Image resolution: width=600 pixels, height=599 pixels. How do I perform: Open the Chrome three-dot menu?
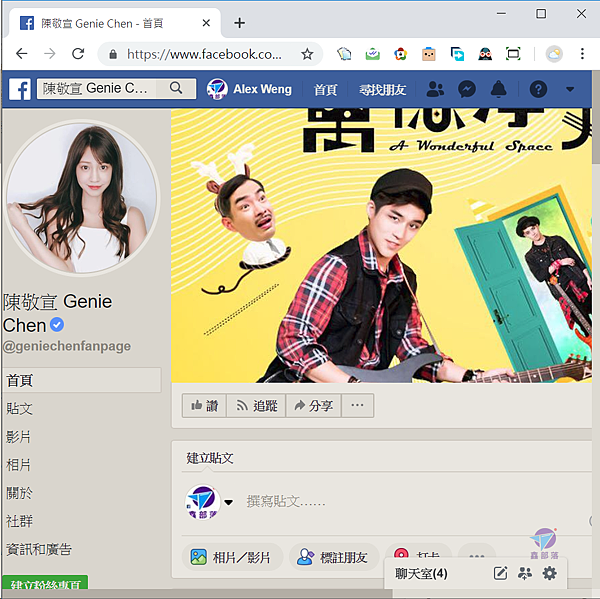pos(582,54)
